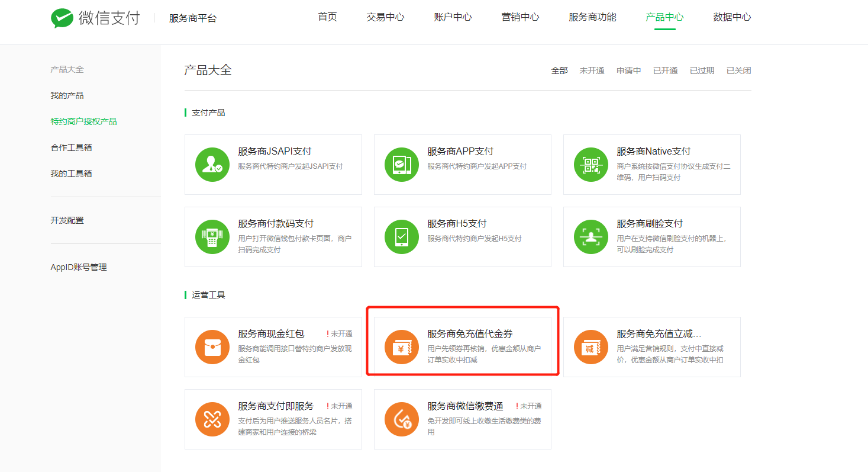Image resolution: width=868 pixels, height=472 pixels.
Task: Click the 服务商H5支付 phone checkmark icon
Action: coord(402,237)
